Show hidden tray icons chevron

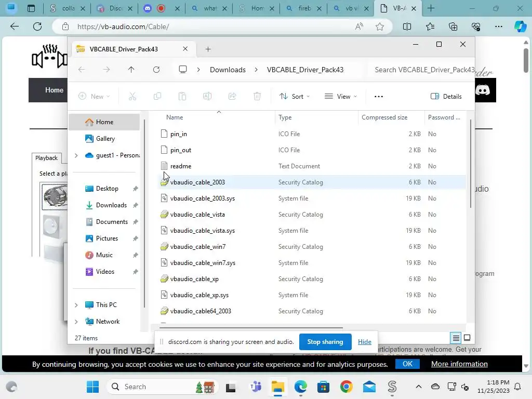tap(419, 387)
